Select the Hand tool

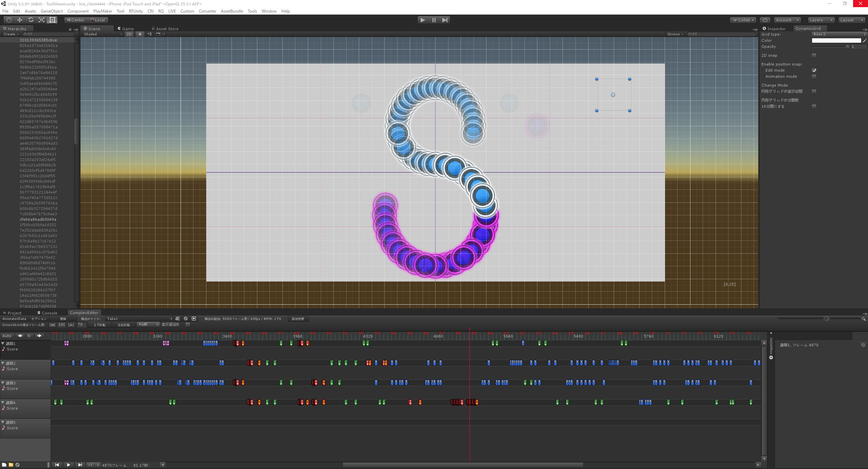(x=9, y=20)
